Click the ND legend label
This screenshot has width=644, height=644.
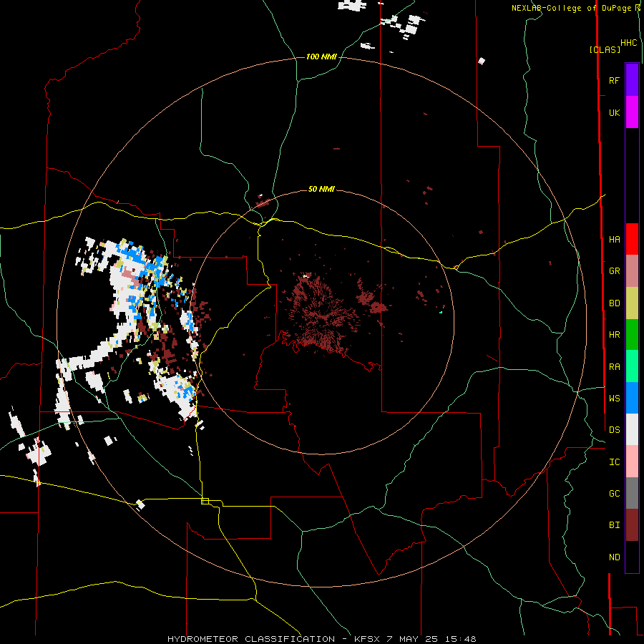pyautogui.click(x=614, y=557)
